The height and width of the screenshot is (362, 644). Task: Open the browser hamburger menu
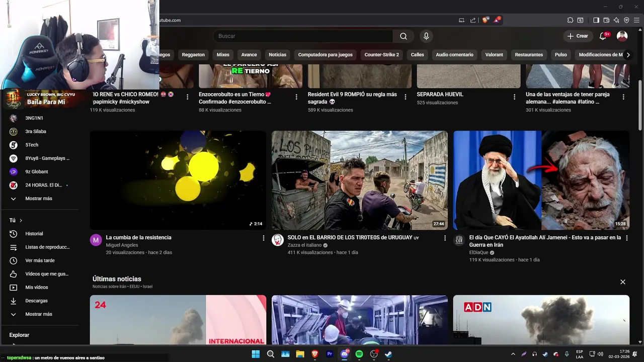tap(636, 20)
